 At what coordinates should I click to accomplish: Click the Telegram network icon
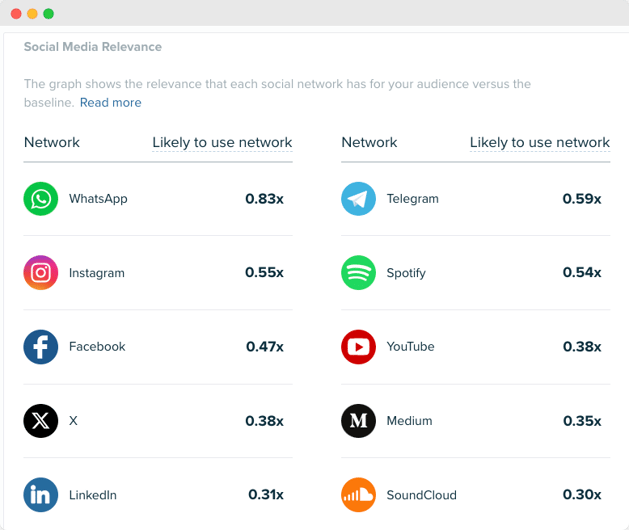358,199
